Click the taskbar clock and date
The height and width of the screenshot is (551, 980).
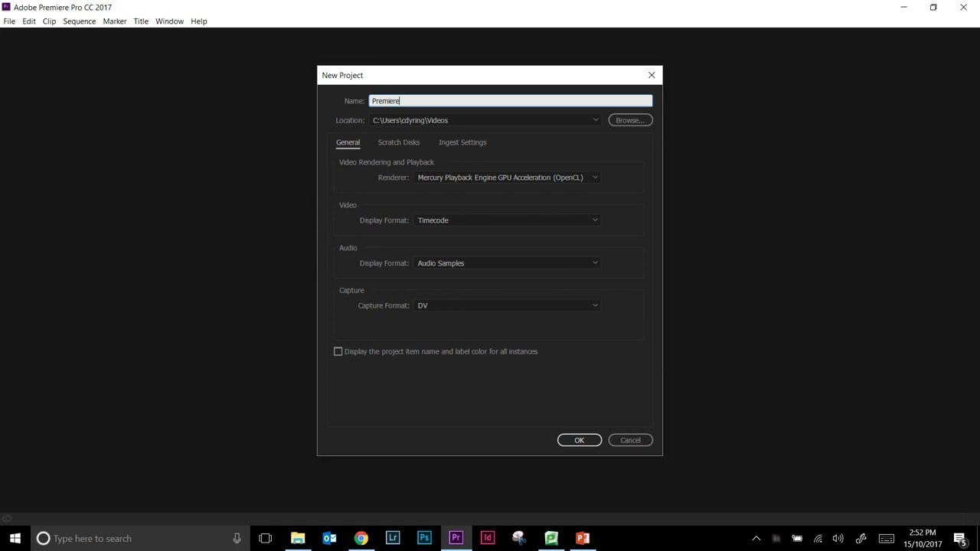923,538
